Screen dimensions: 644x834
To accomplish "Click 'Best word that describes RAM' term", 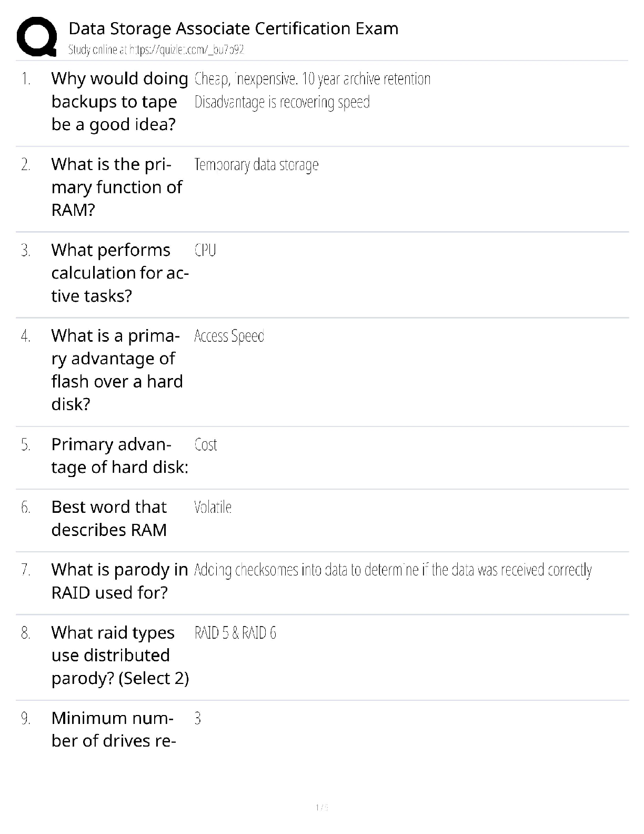I will point(109,518).
